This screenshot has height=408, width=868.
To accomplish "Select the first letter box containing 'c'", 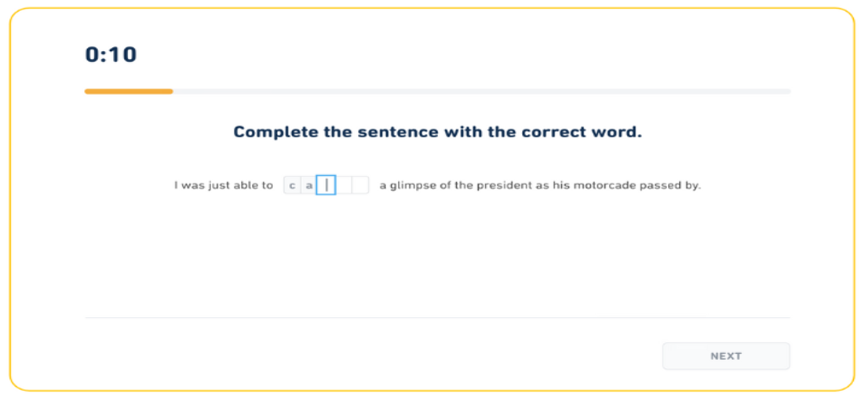I will point(292,186).
